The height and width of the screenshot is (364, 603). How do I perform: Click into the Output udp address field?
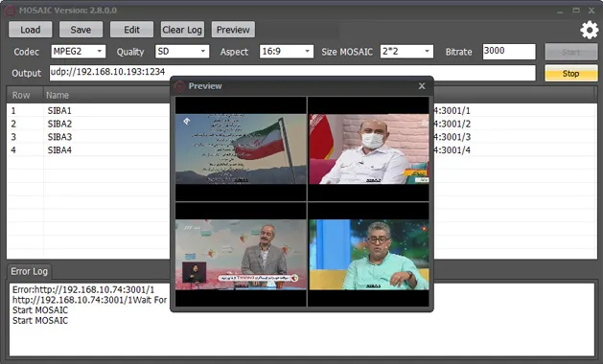[292, 73]
